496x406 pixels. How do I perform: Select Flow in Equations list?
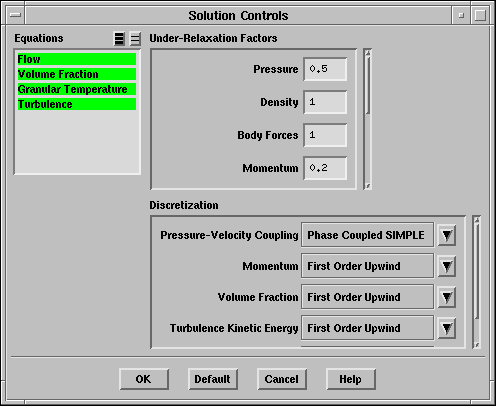coord(77,59)
